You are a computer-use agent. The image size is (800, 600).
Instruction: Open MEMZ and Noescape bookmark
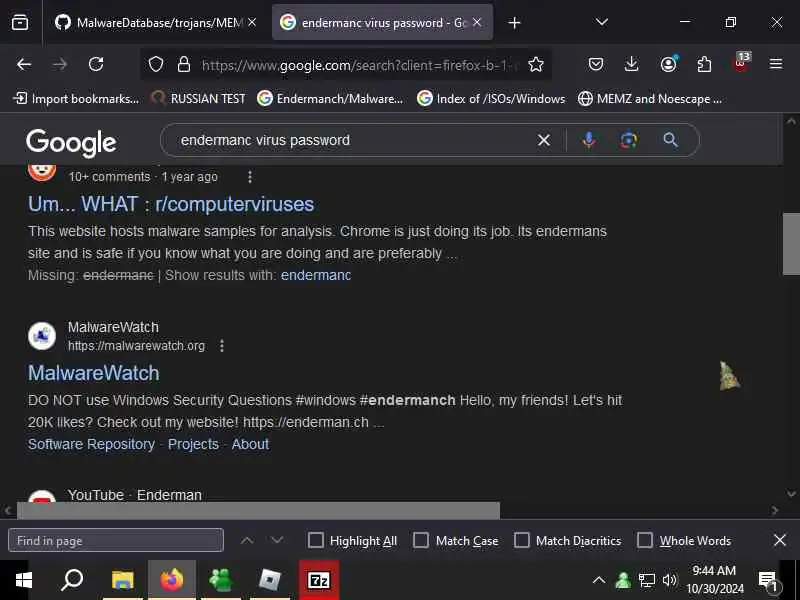[x=650, y=98]
